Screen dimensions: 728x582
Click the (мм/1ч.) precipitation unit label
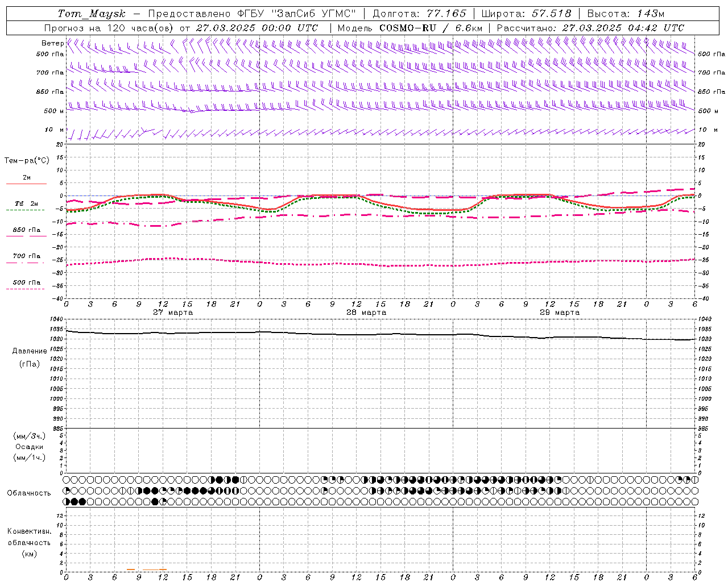[x=30, y=458]
